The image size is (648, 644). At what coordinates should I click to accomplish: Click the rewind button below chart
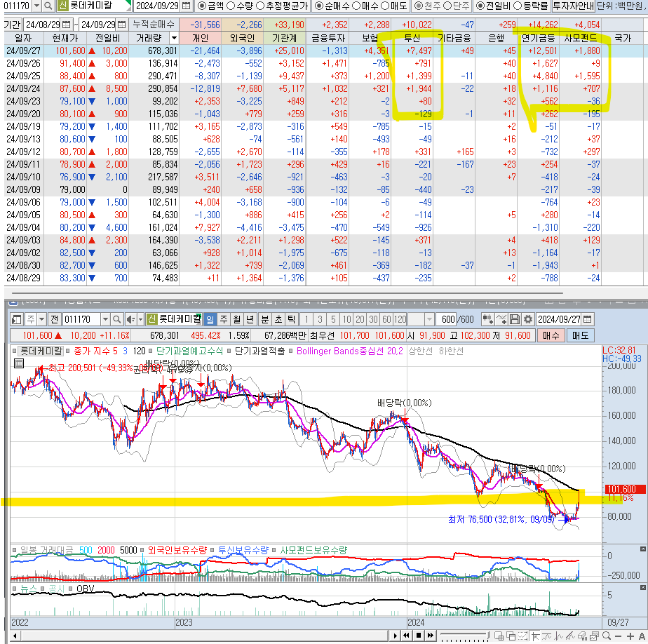(x=406, y=636)
